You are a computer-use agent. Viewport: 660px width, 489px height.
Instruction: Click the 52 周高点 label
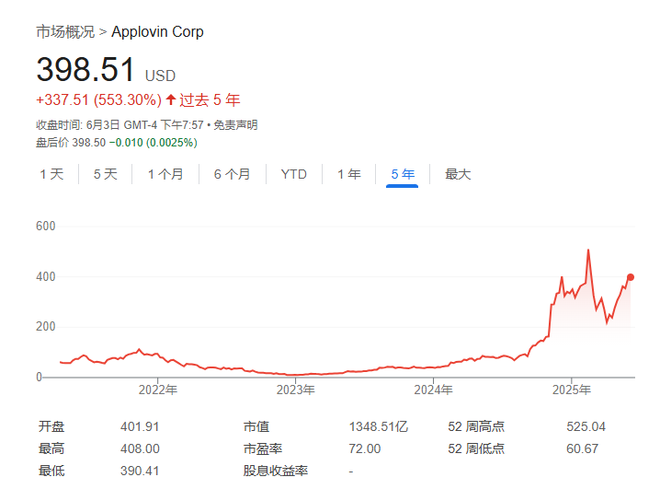point(476,427)
